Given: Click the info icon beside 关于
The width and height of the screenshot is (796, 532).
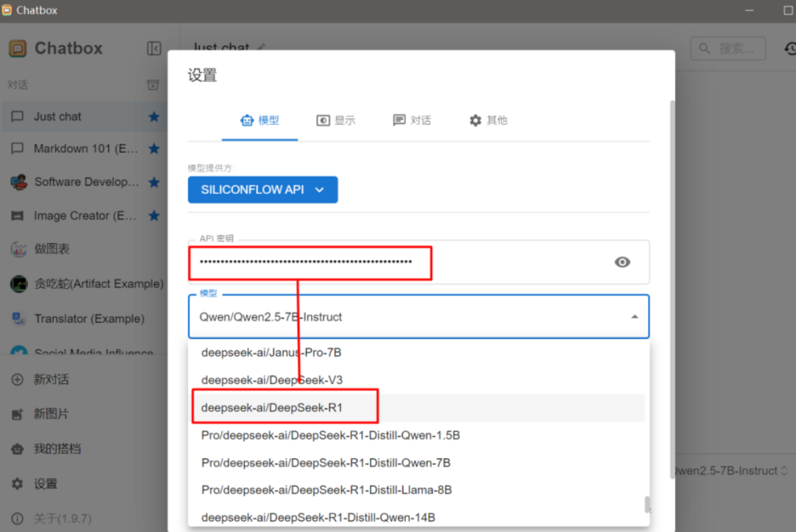Looking at the screenshot, I should [x=17, y=519].
